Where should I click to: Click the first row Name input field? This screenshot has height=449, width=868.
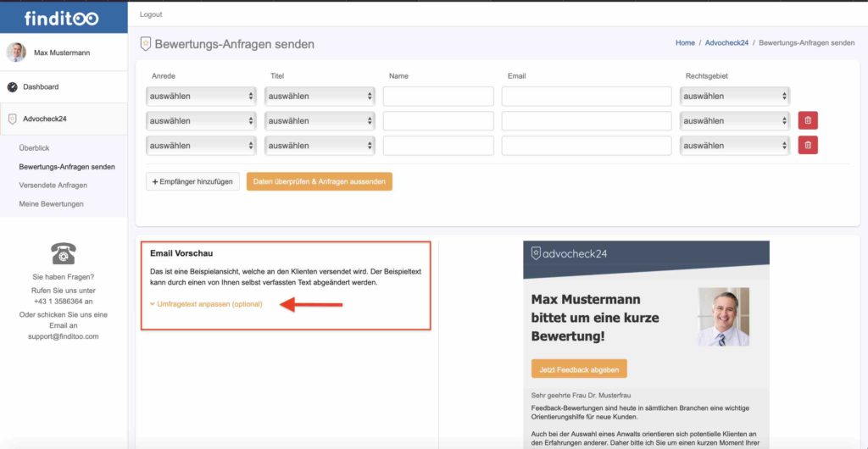(x=438, y=96)
